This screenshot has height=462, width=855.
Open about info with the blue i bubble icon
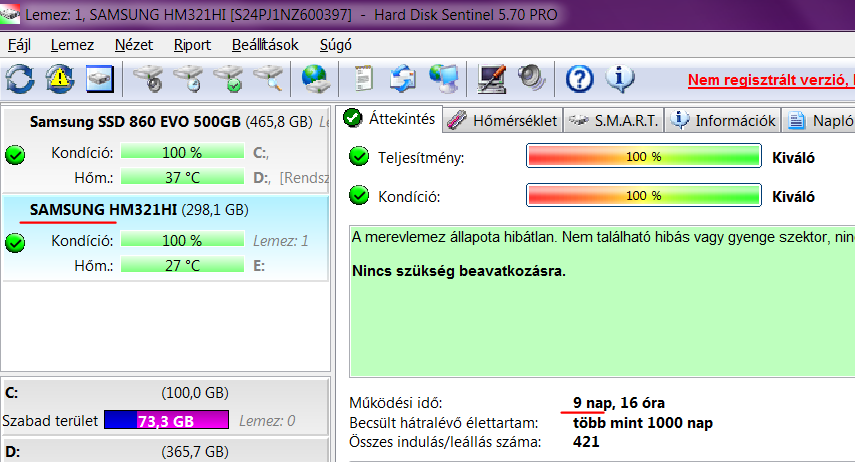coord(619,79)
